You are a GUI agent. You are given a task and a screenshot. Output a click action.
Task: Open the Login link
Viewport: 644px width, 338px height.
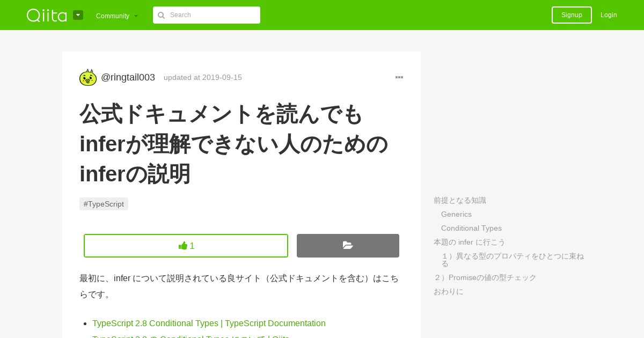[609, 15]
